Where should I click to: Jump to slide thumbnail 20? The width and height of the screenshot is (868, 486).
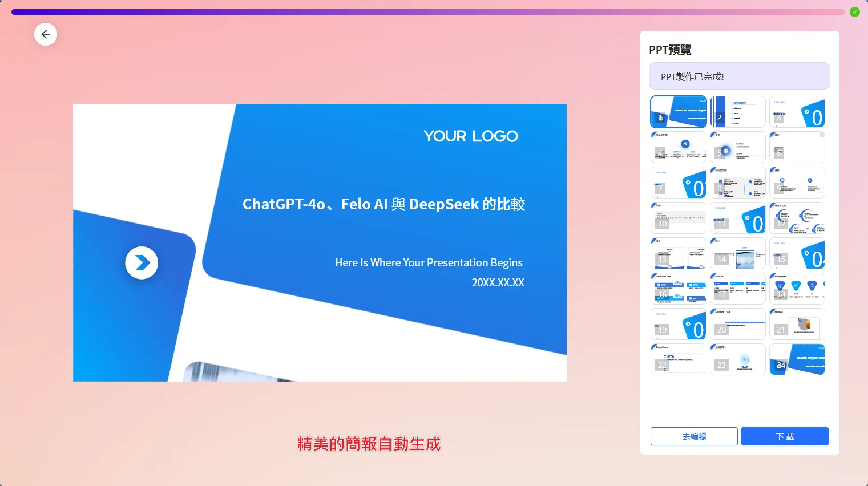tap(738, 324)
